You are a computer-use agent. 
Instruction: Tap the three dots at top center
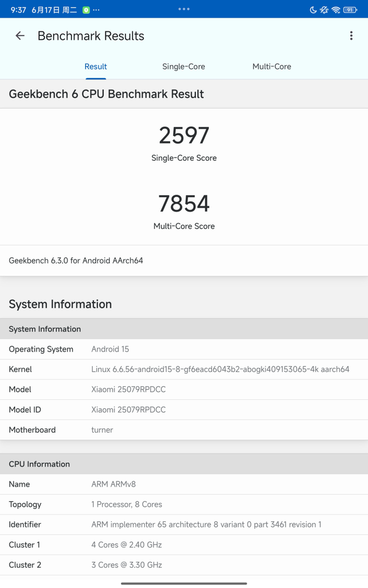coord(184,9)
